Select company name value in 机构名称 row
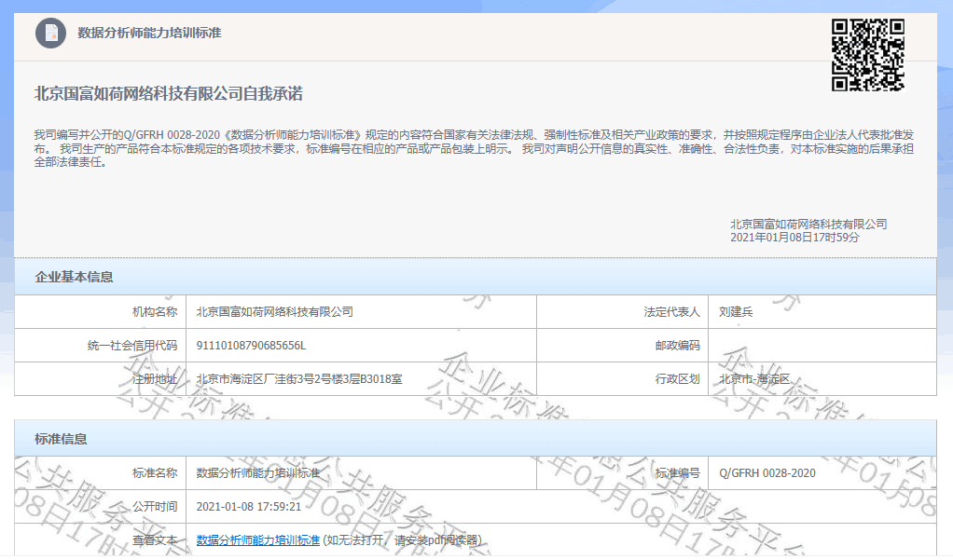Viewport: 953px width, 560px height. click(x=275, y=311)
